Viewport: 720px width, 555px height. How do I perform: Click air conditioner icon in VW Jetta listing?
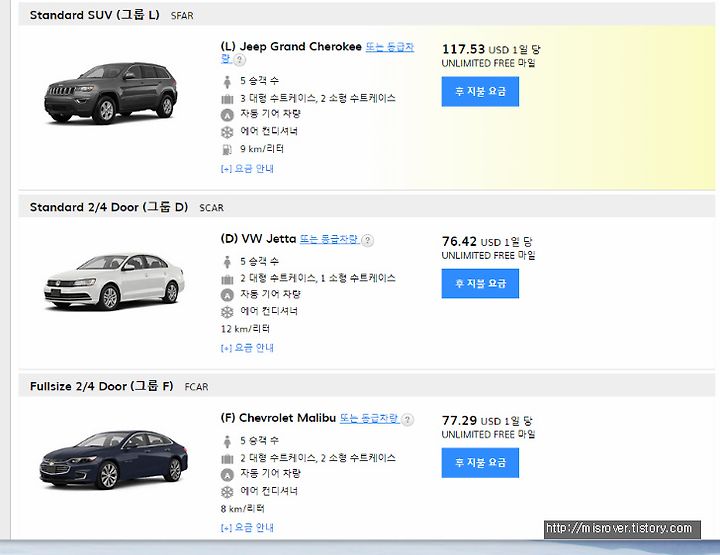pyautogui.click(x=227, y=311)
